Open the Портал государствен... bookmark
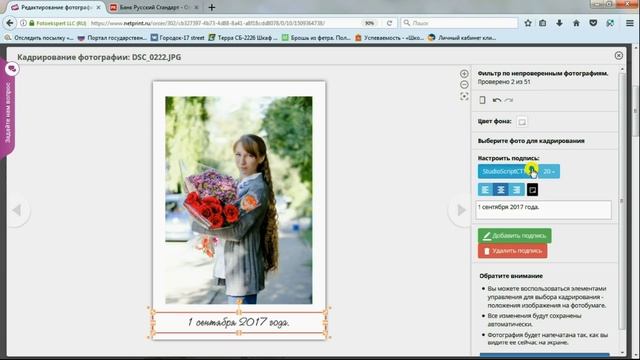 [112, 38]
